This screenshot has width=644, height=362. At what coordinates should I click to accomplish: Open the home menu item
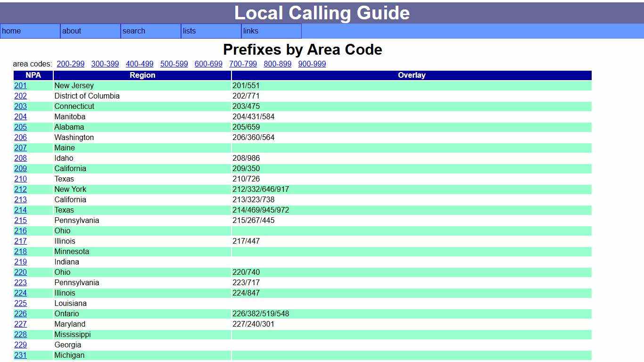[x=11, y=31]
